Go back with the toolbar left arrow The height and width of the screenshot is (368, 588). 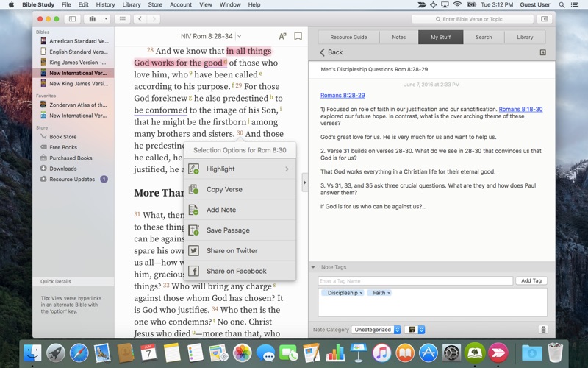(140, 19)
